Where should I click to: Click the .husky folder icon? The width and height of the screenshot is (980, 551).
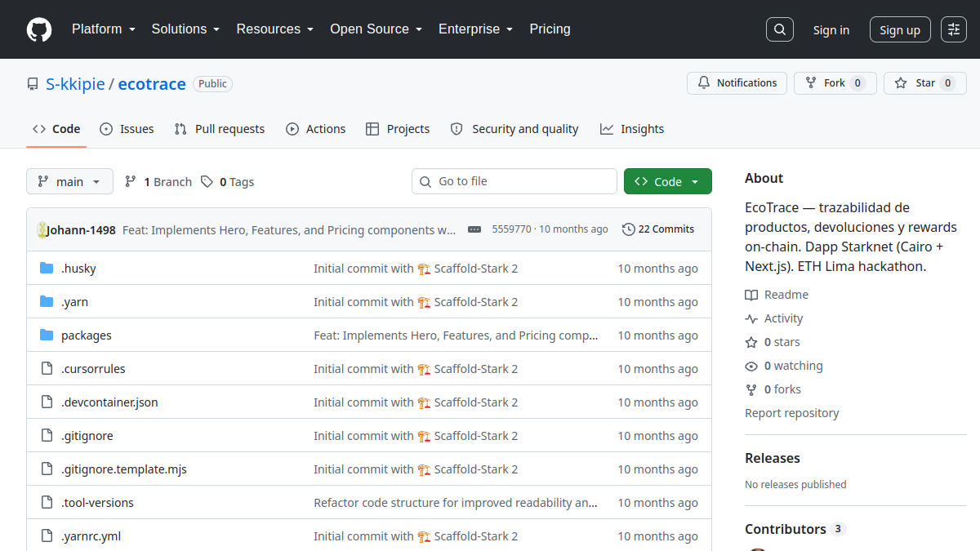pos(47,269)
